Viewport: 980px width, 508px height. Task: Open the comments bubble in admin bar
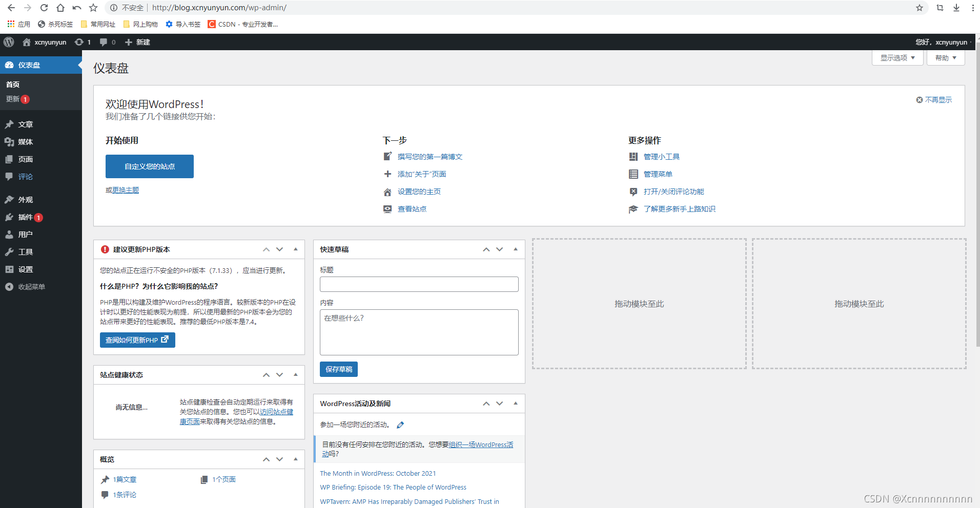[104, 42]
